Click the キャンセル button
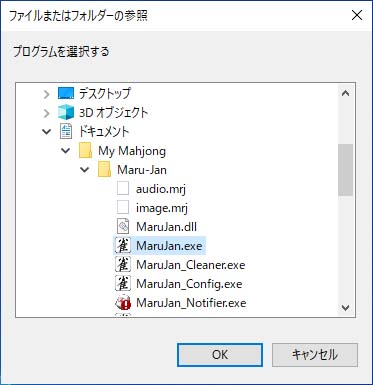 tap(315, 355)
